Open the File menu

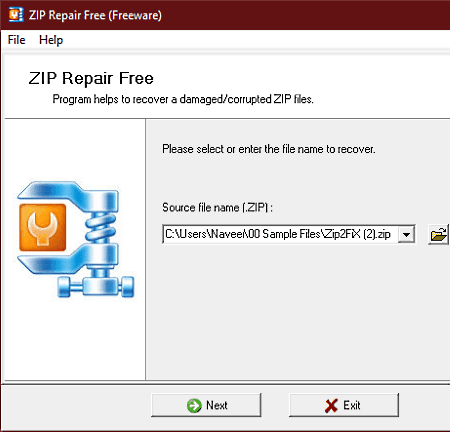click(16, 40)
